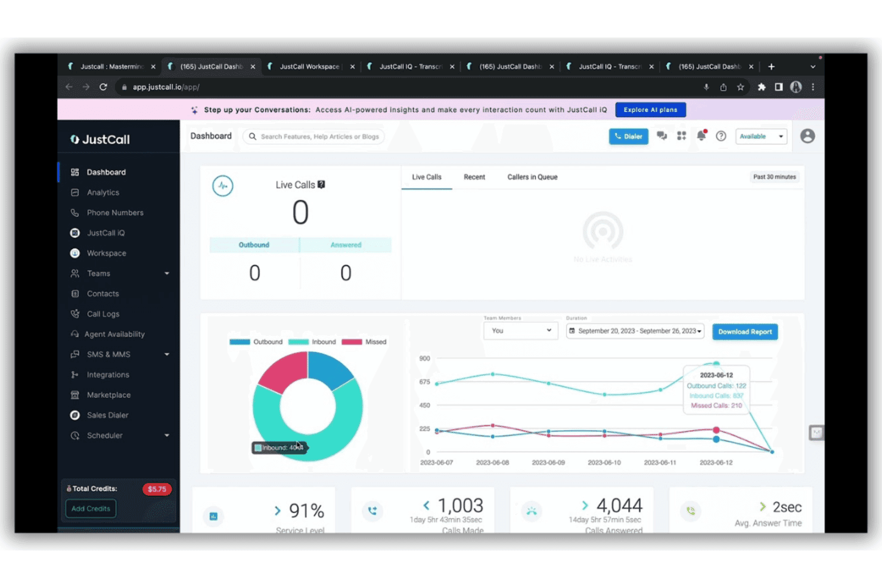Reload the page in the browser
This screenshot has width=882, height=588.
[x=103, y=87]
